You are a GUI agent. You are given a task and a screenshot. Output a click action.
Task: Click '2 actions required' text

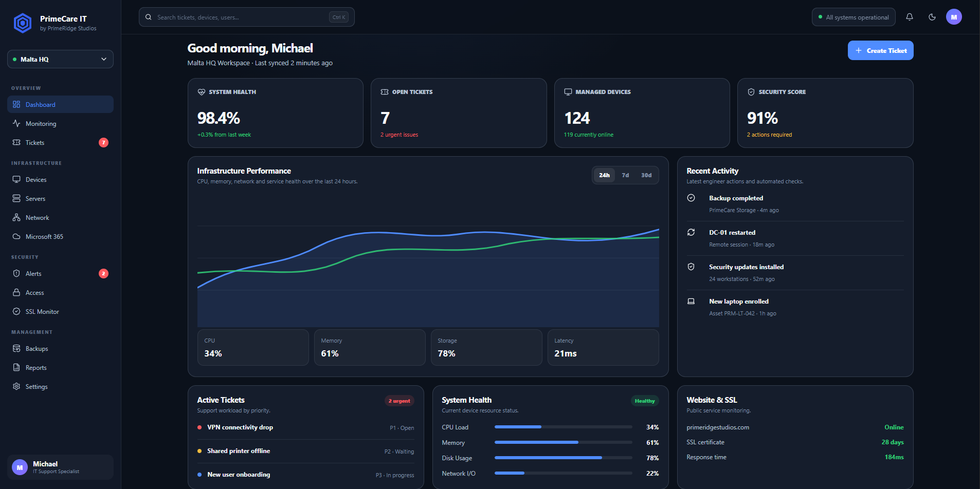click(769, 135)
